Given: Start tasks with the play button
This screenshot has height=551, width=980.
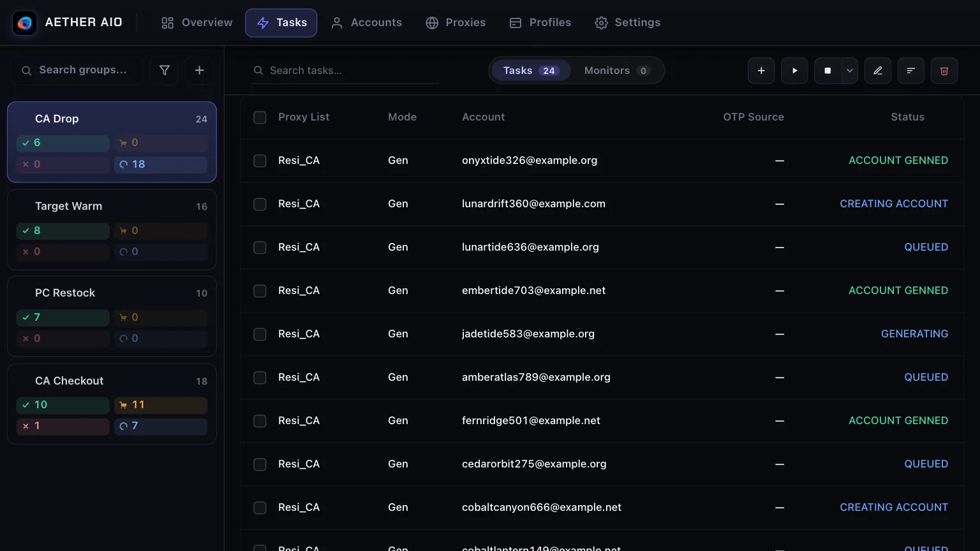Looking at the screenshot, I should [x=794, y=71].
